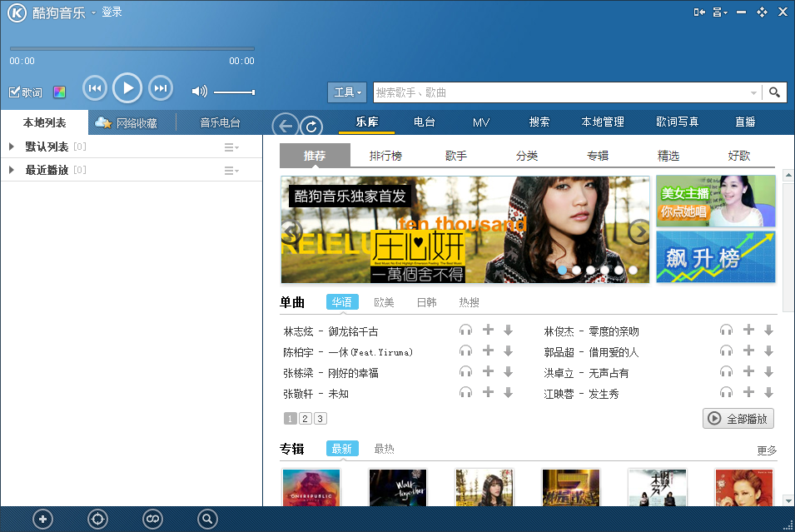Listen to 林志炫 - 御龙铭千古 headphone icon

coord(465,331)
